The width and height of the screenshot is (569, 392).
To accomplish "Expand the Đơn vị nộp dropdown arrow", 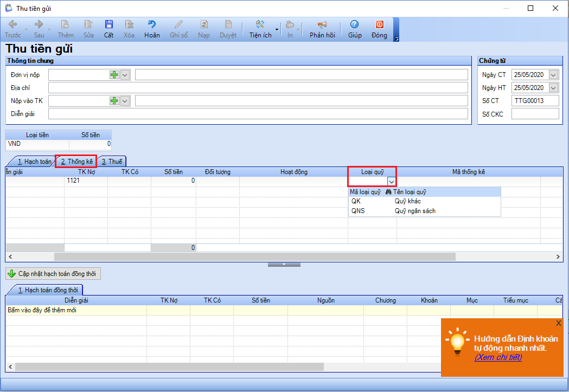I will click(x=125, y=75).
